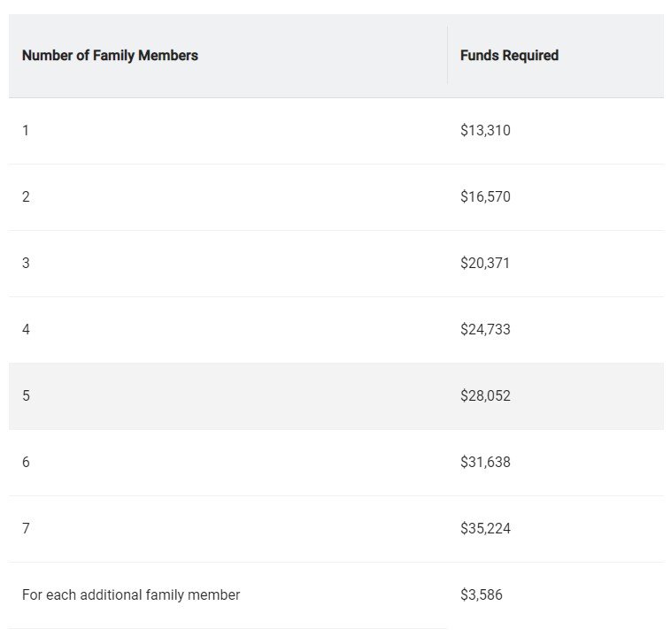671x644 pixels.
Task: Click the $20,371 funds amount
Action: pos(485,264)
